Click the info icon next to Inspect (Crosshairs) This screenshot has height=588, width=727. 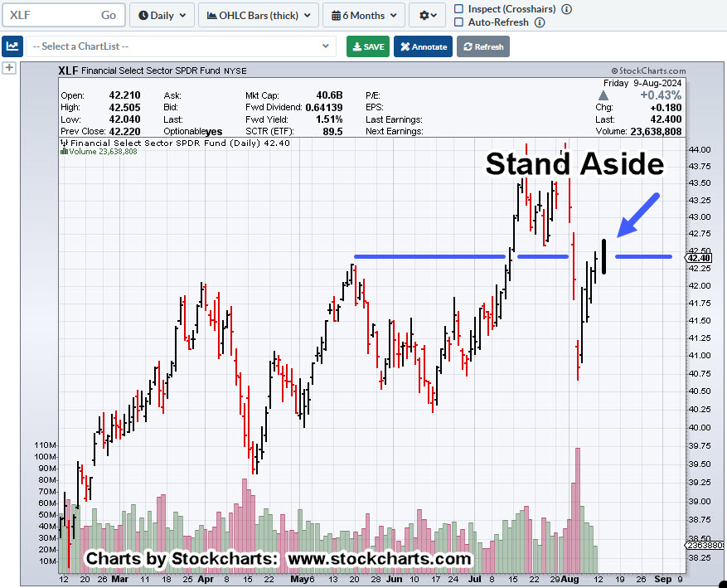pyautogui.click(x=566, y=9)
